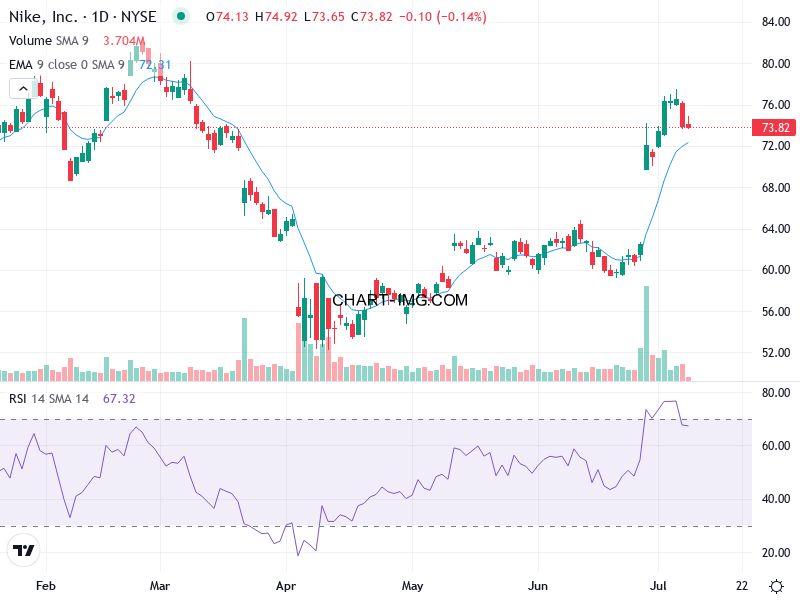Select the RSI 14 SMA 14 indicator label
This screenshot has height=600, width=800.
pos(48,398)
